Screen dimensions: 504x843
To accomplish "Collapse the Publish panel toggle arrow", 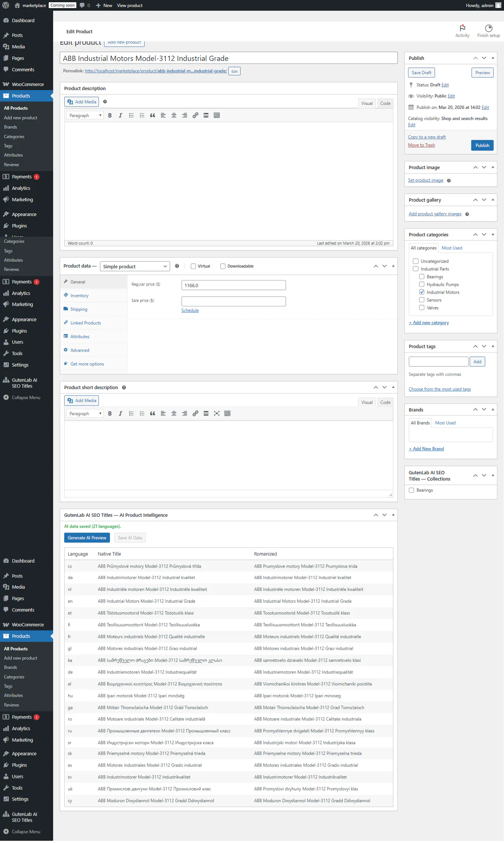I will click(x=493, y=58).
